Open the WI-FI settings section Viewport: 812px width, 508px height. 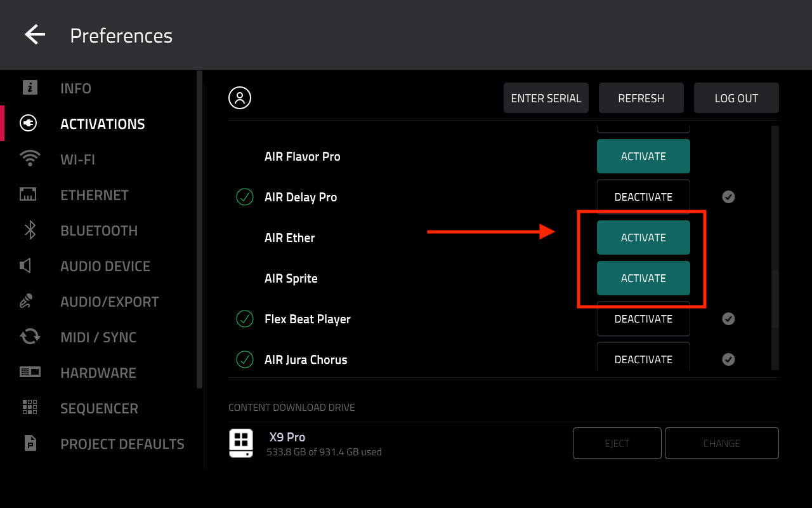77,159
